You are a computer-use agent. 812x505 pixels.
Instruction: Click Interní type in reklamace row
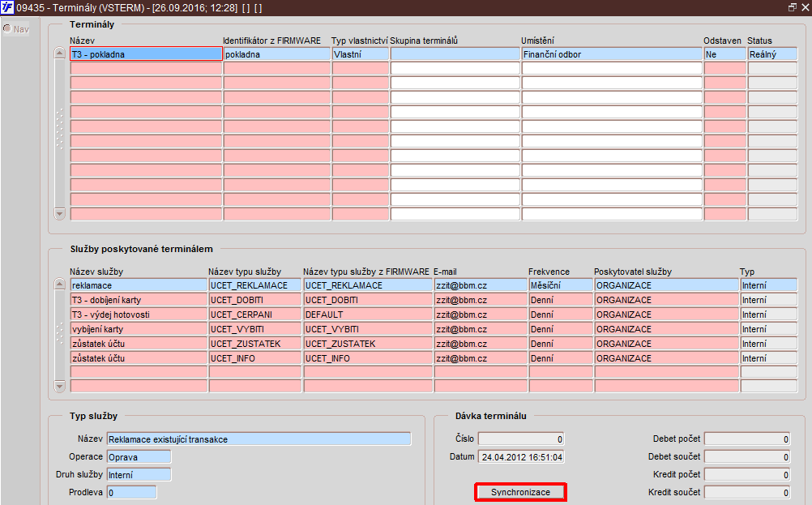769,285
